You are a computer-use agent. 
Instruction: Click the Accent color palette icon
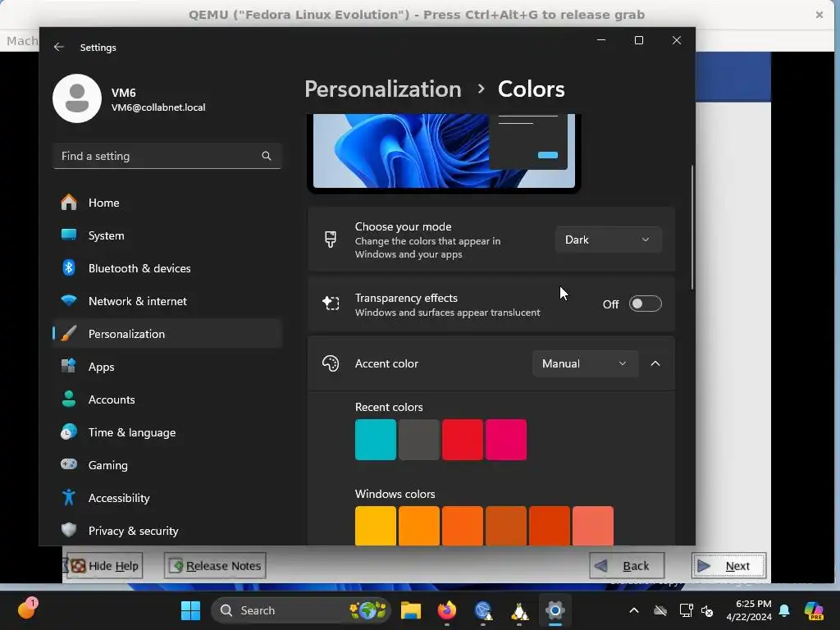pyautogui.click(x=331, y=363)
